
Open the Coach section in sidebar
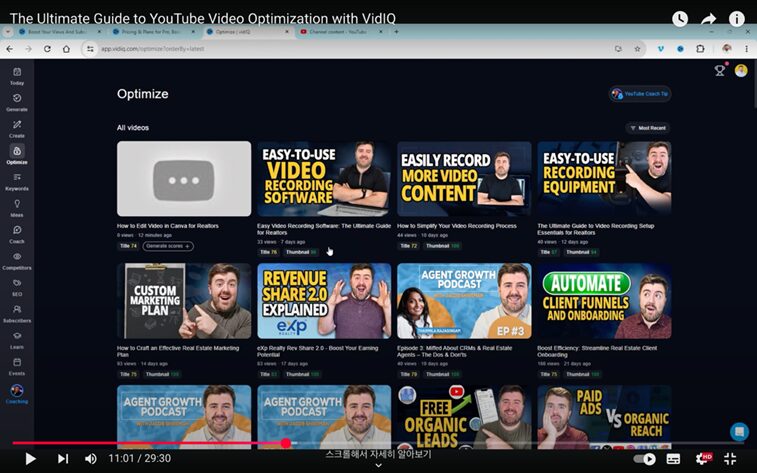[17, 234]
